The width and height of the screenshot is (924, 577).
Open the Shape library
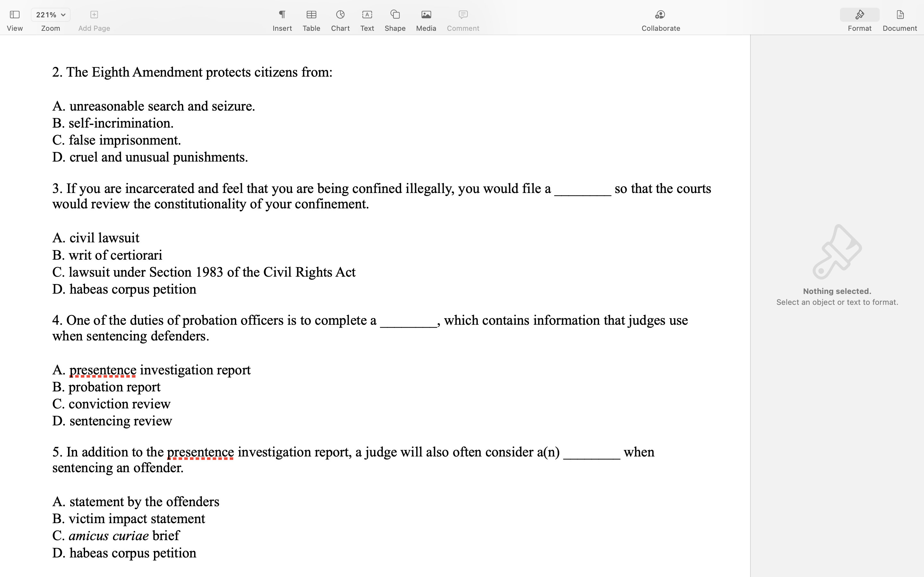[x=395, y=15]
